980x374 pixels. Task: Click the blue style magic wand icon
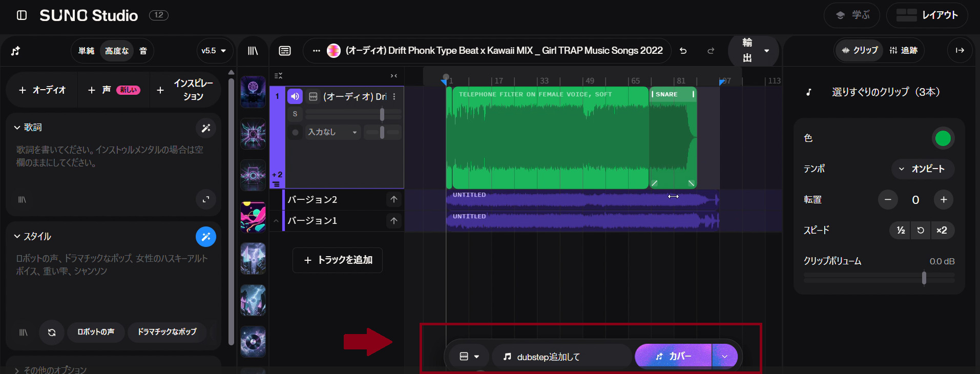[206, 237]
